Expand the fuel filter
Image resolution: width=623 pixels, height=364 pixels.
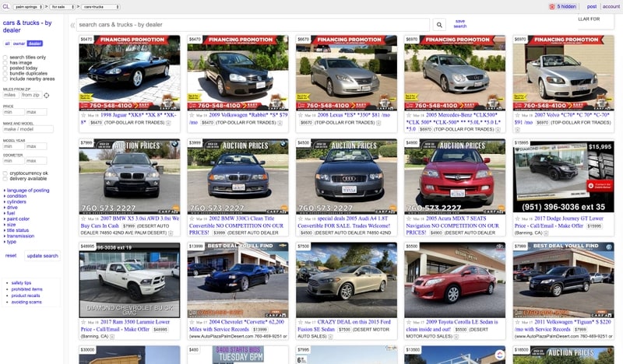(x=10, y=213)
